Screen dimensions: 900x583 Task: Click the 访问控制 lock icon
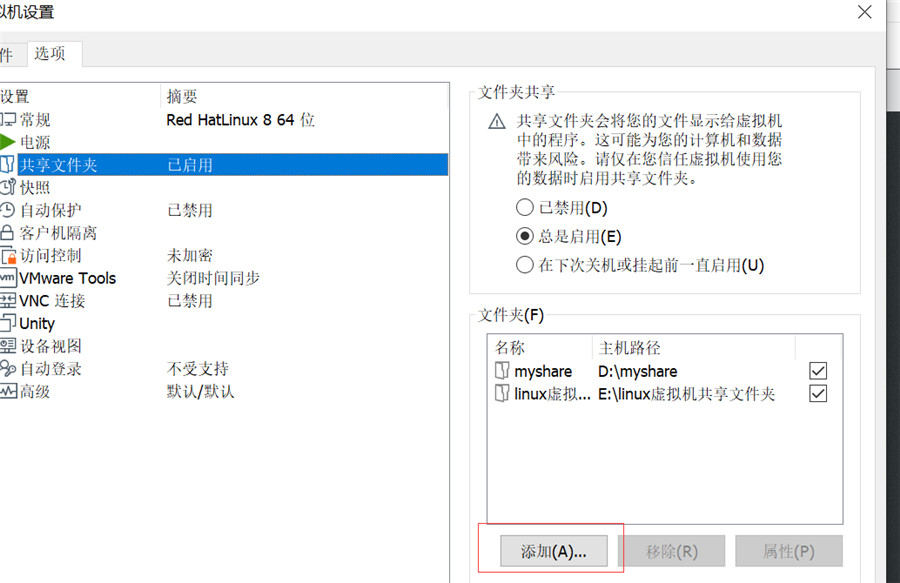pyautogui.click(x=8, y=255)
